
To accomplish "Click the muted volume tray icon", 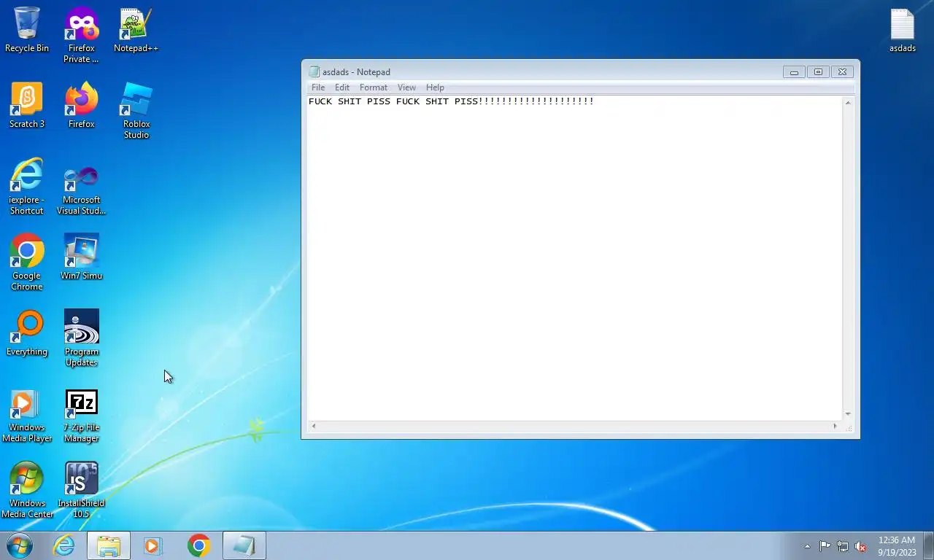I will [860, 546].
